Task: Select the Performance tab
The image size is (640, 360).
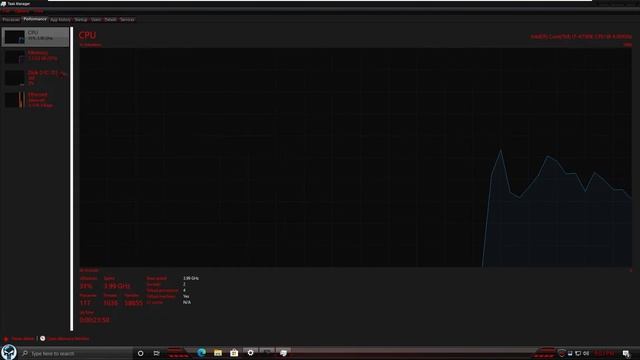Action: tap(35, 19)
